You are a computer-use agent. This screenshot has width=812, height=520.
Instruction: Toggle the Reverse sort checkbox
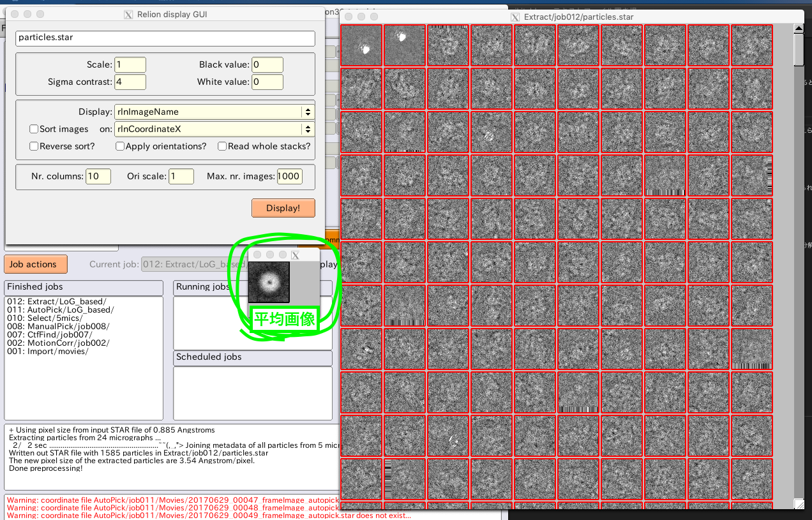click(34, 146)
